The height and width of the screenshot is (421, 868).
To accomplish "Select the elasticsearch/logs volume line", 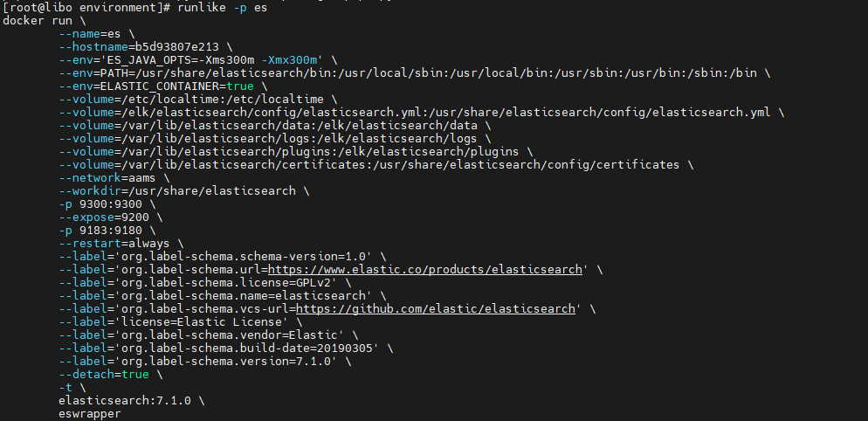I will (x=274, y=139).
